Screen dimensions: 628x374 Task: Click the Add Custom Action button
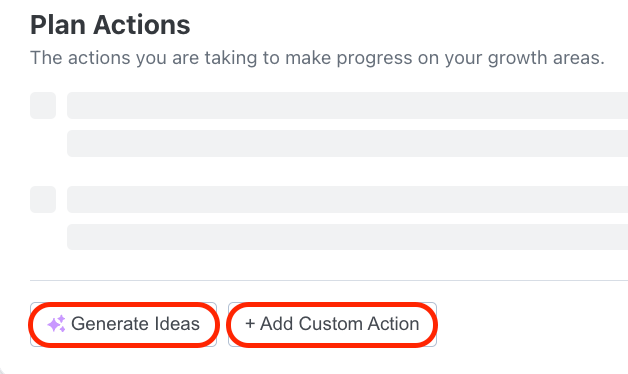point(332,324)
